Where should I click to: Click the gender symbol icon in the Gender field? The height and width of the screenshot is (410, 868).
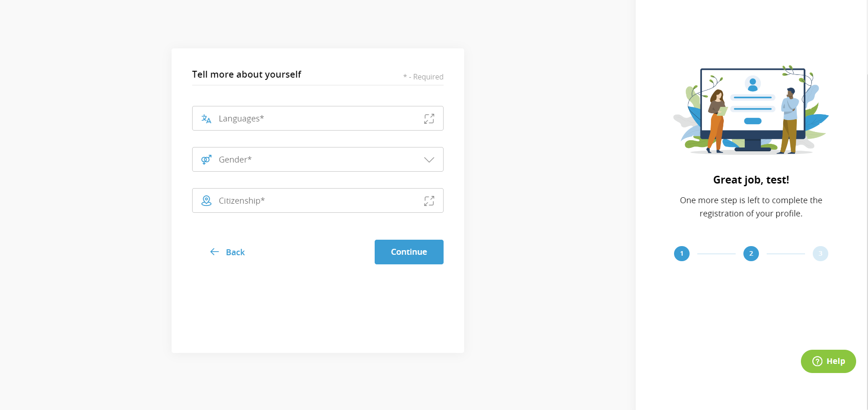coord(206,159)
